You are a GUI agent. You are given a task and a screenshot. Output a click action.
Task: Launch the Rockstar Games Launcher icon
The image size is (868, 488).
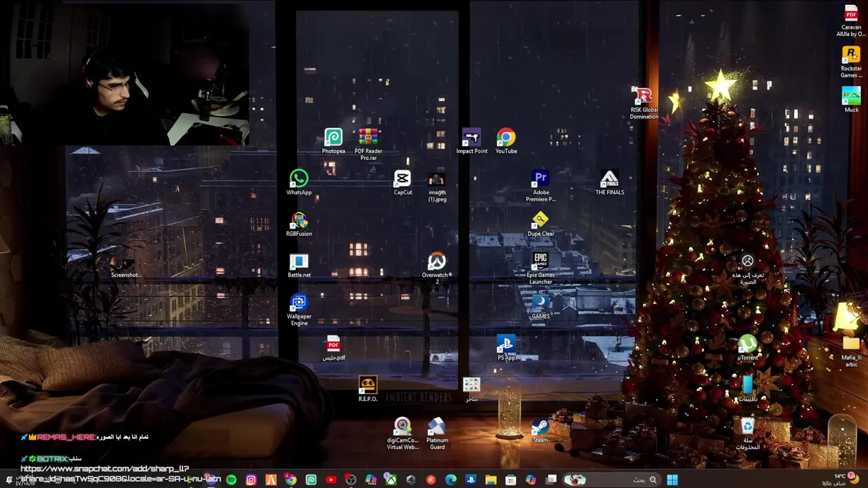851,62
